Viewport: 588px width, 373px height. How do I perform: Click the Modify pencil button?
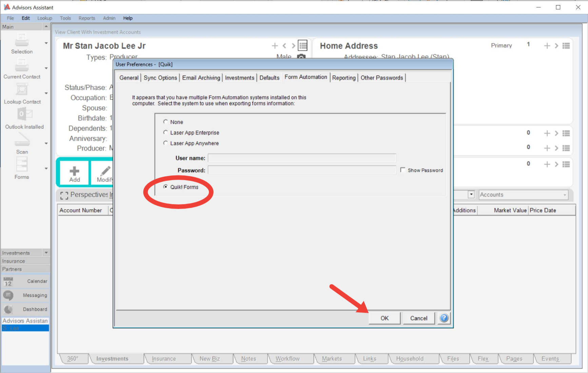[103, 174]
